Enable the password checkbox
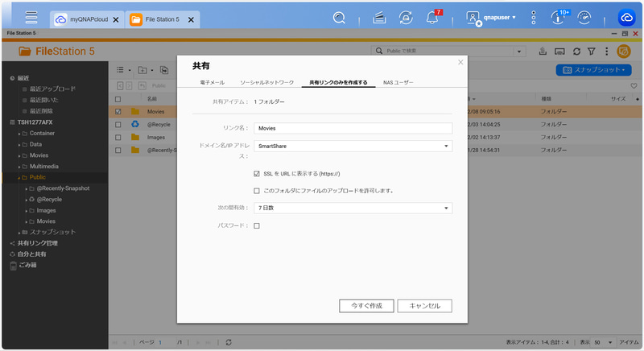The image size is (644, 351). [257, 225]
